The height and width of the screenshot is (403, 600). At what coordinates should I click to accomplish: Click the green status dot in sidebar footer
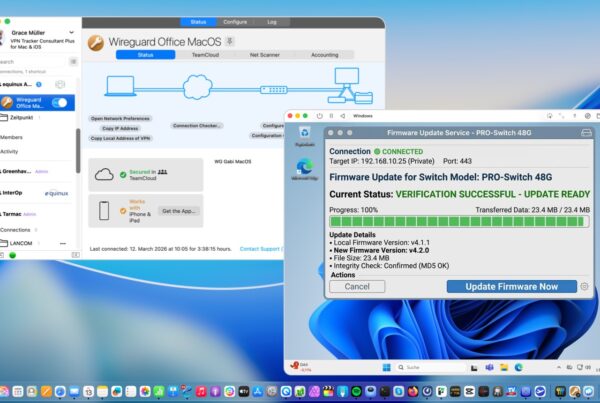pyautogui.click(x=12, y=255)
